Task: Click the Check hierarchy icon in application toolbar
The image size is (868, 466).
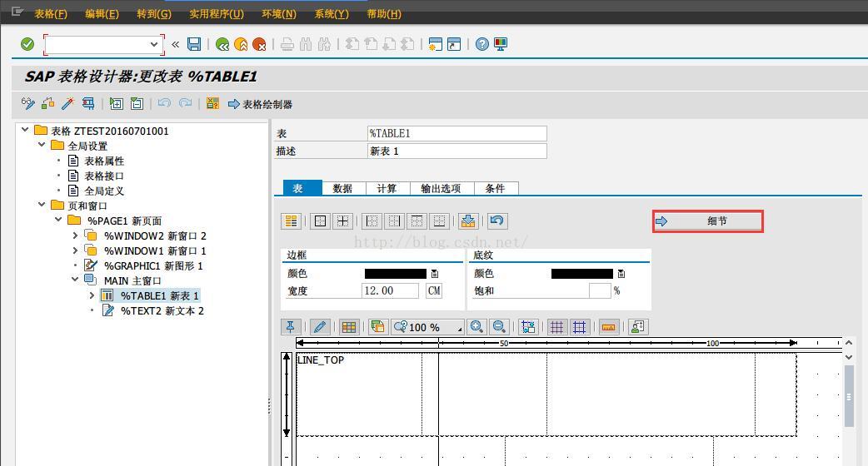Action: (x=48, y=103)
